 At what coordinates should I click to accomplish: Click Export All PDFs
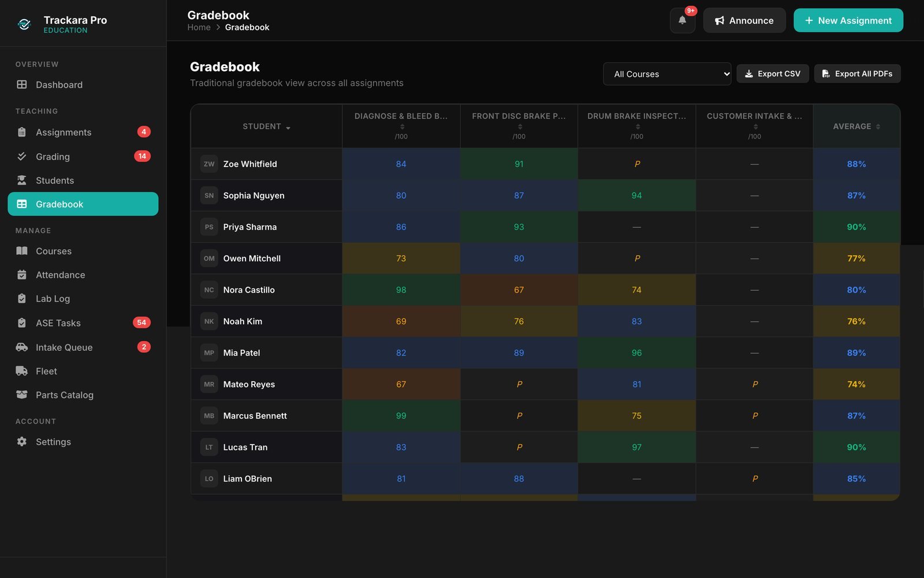(x=857, y=73)
